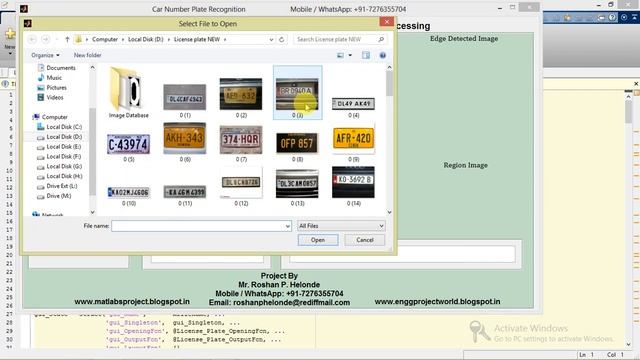Viewport: 640px width, 360px height.
Task: Open the All Files type dropdown
Action: tap(341, 226)
